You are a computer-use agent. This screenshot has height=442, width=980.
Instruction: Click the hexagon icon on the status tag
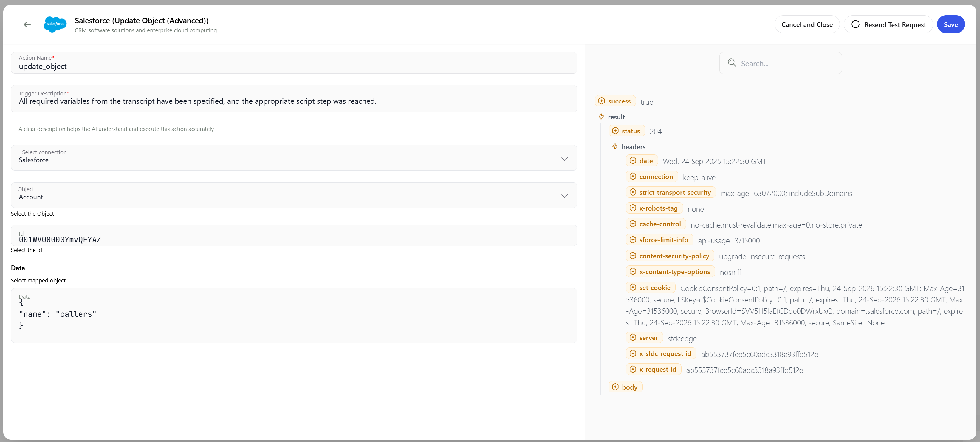tap(615, 131)
